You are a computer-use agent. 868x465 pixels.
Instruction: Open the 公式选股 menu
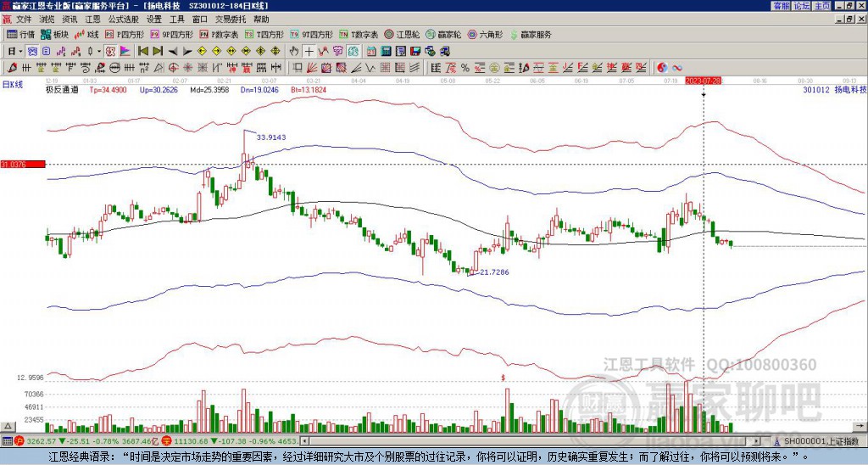[123, 20]
